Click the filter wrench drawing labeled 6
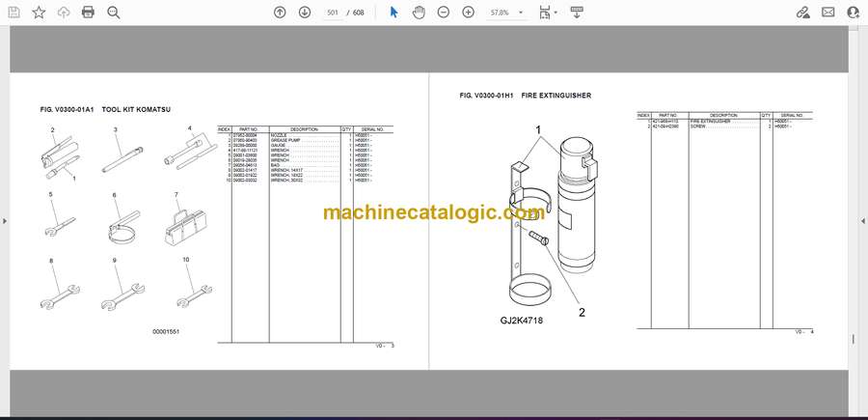Viewport: 868px width, 420px height. [123, 228]
